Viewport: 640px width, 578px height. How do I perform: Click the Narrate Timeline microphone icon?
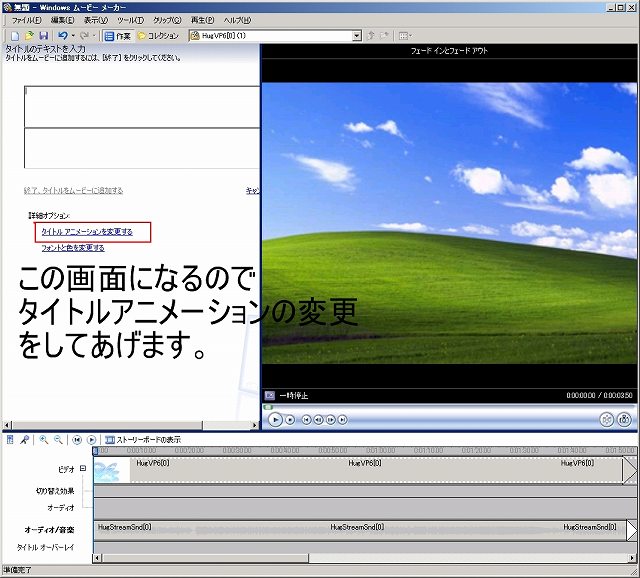click(x=24, y=440)
